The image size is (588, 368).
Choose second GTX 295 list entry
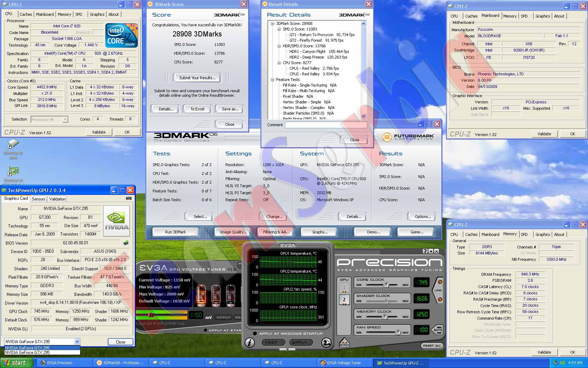click(x=42, y=352)
